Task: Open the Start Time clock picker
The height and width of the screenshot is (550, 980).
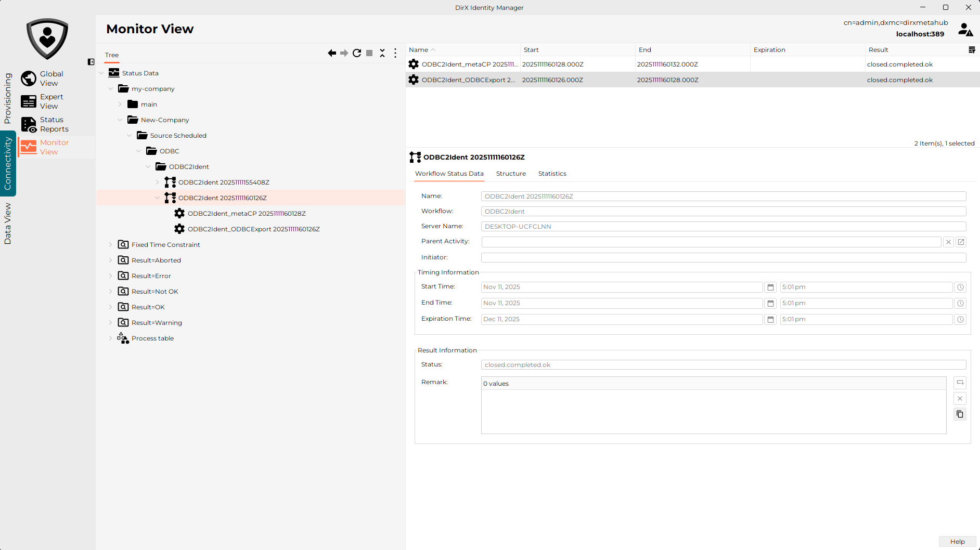Action: pos(961,287)
